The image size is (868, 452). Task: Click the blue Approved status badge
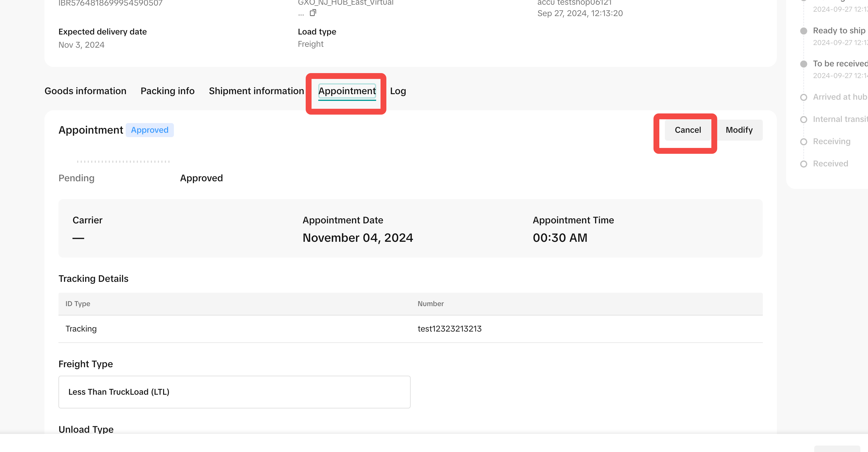click(150, 130)
